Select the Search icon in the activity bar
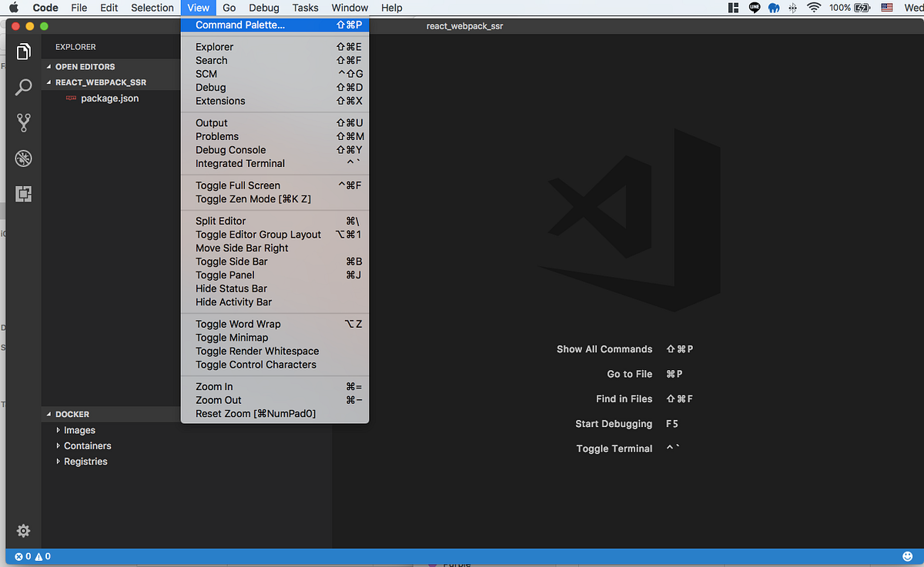924x567 pixels. 22,87
